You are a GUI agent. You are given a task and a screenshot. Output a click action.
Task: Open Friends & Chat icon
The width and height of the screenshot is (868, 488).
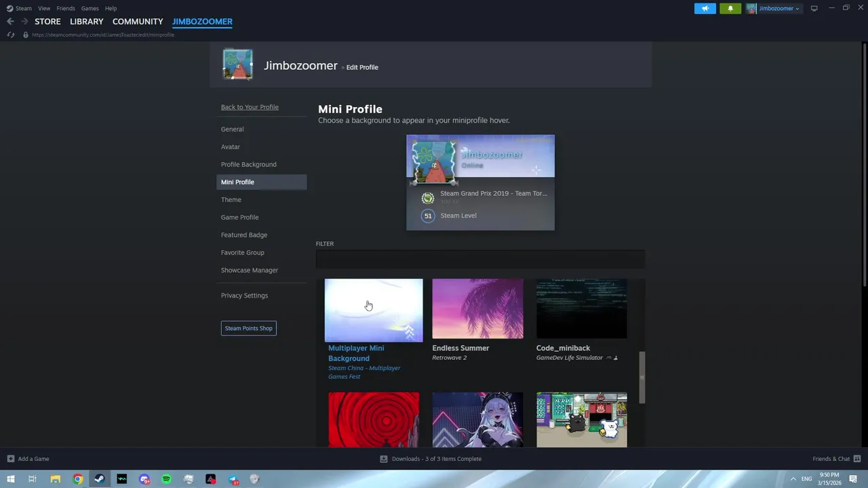pos(857,459)
